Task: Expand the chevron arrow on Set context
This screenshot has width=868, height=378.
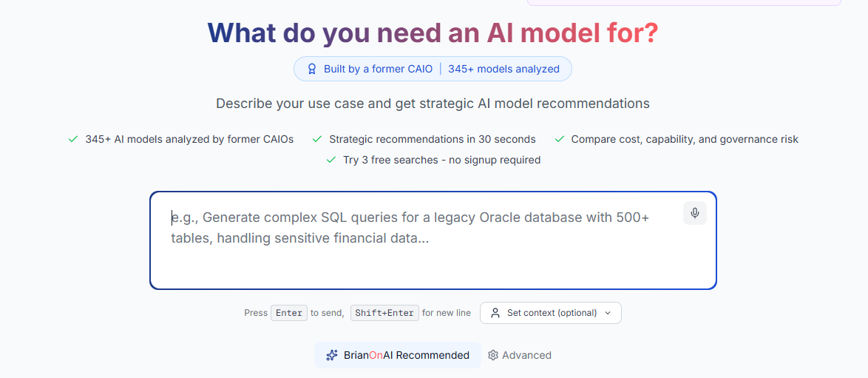Action: click(608, 313)
